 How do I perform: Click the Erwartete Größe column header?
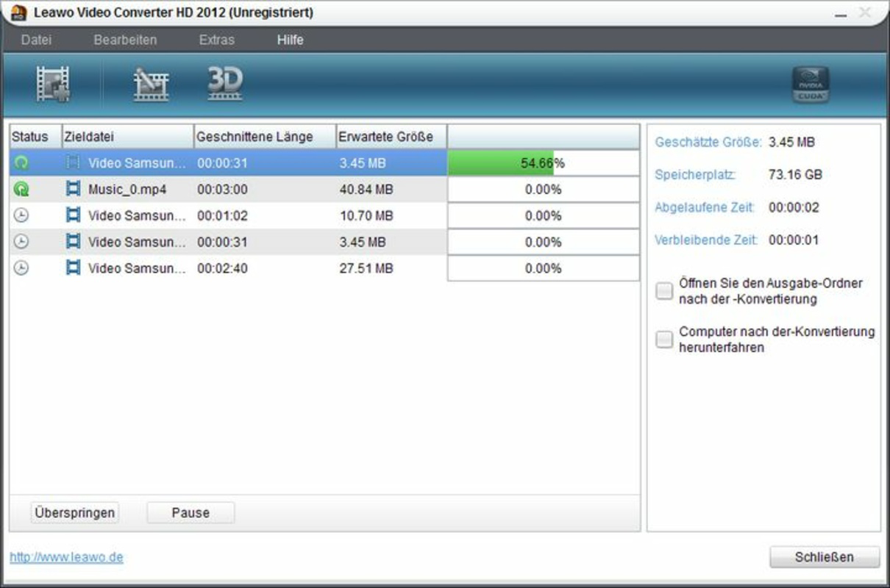point(391,137)
